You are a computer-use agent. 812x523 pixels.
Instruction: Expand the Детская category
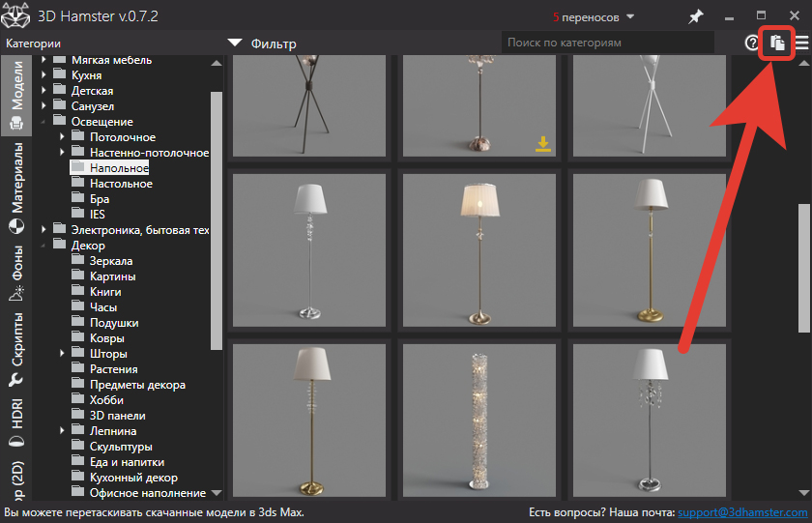tap(43, 91)
